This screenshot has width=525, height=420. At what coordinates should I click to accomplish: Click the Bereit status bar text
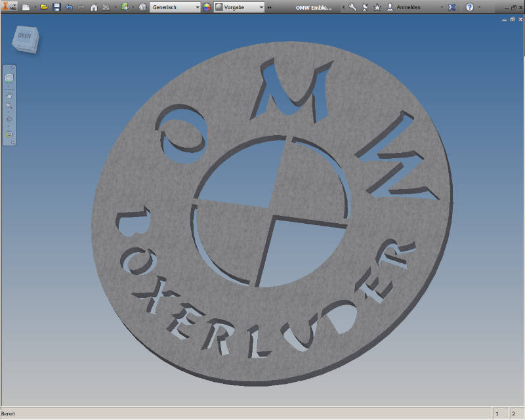coord(8,414)
